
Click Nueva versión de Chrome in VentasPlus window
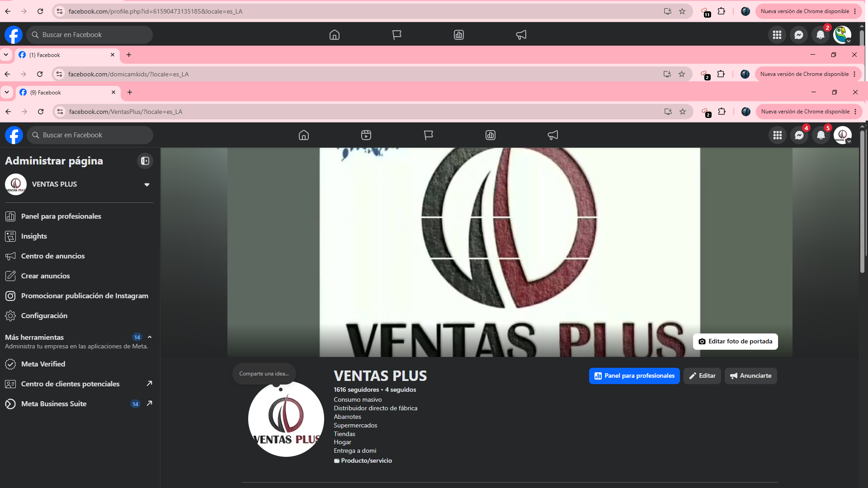tap(805, 112)
